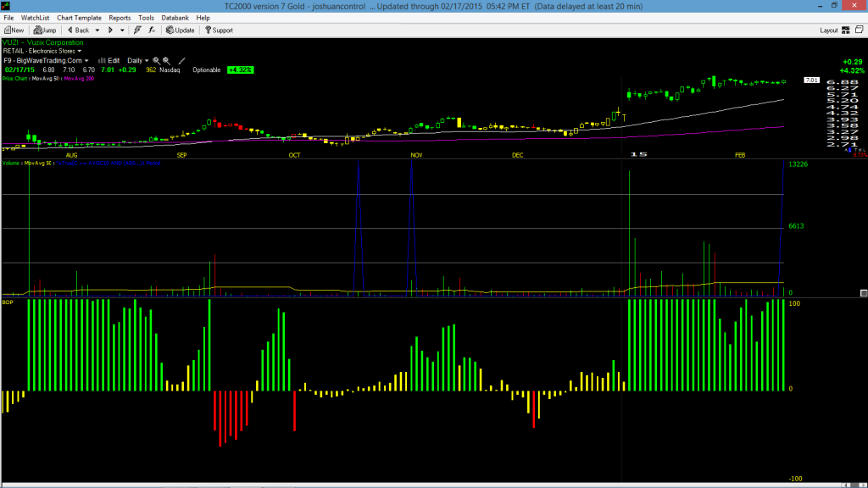Viewport: 868px width, 488px height.
Task: Click the green +4.32% percent change box
Action: tap(240, 69)
